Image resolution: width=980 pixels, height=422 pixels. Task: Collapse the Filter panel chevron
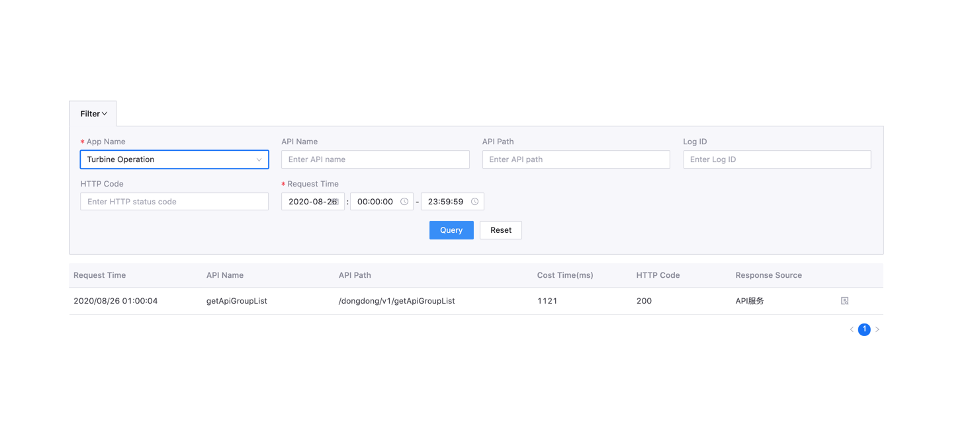[105, 114]
